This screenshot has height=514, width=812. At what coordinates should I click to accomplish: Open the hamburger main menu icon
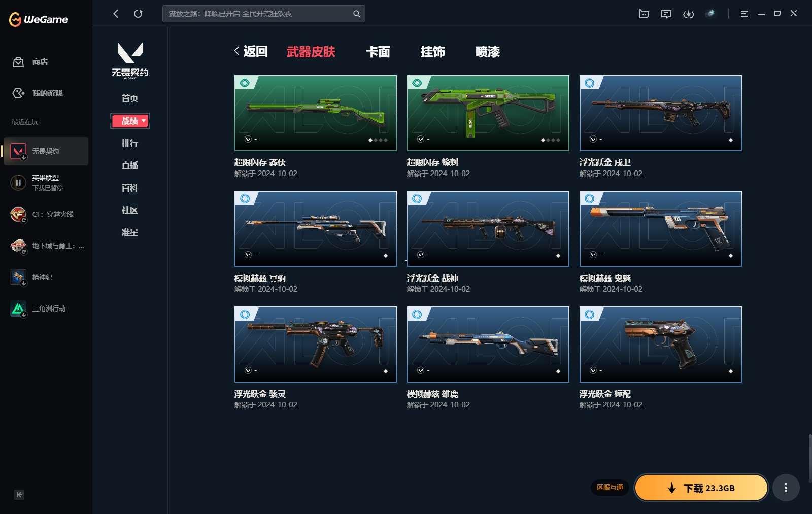coord(744,14)
